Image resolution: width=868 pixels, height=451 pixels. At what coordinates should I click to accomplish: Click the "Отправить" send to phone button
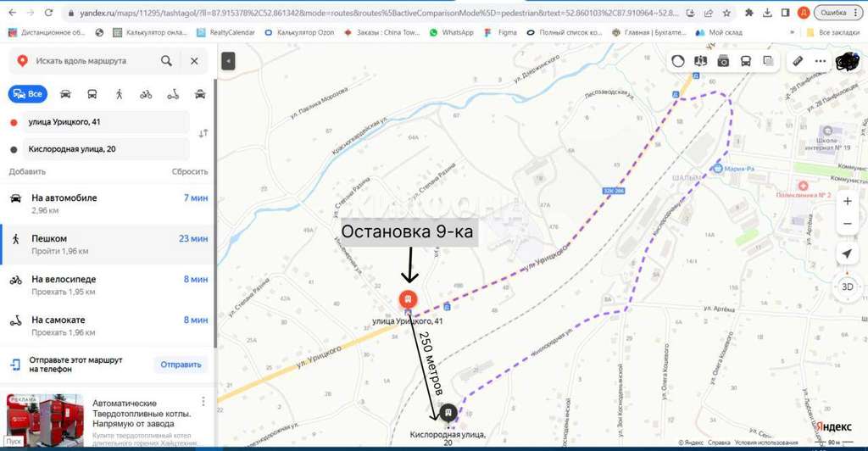click(181, 365)
